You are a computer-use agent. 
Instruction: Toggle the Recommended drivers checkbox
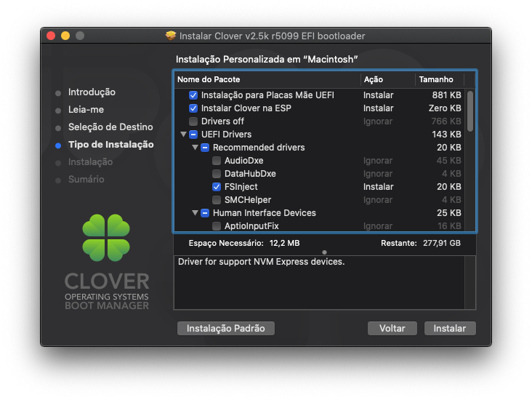(x=205, y=148)
